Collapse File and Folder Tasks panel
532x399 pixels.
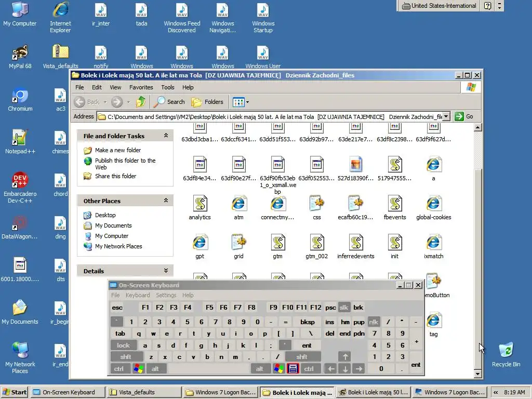tap(166, 136)
